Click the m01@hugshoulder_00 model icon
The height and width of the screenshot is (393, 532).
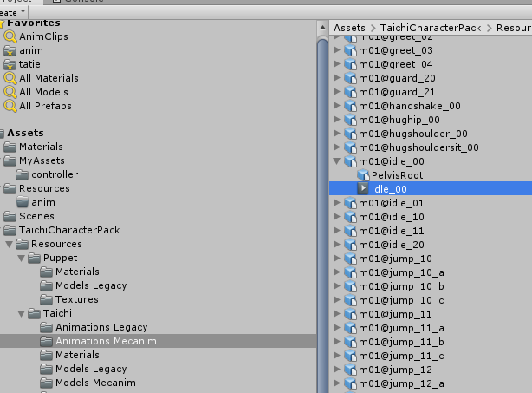tap(351, 134)
